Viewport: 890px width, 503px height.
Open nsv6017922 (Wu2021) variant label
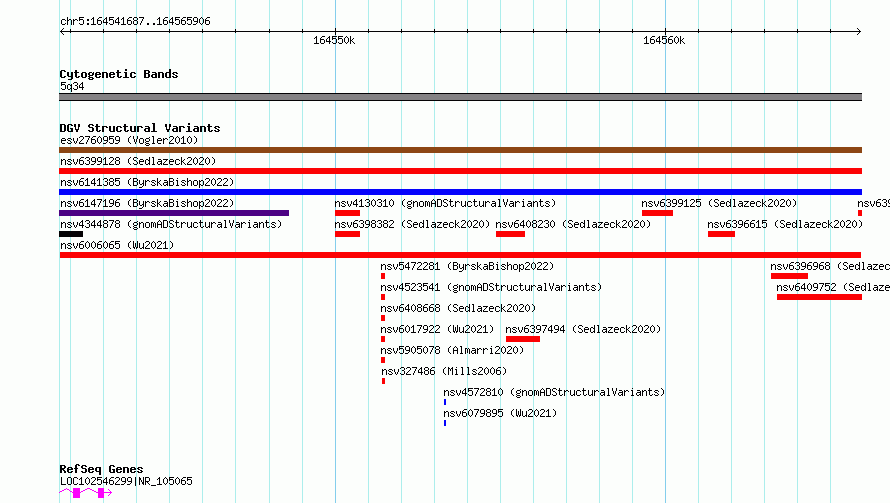coord(437,329)
